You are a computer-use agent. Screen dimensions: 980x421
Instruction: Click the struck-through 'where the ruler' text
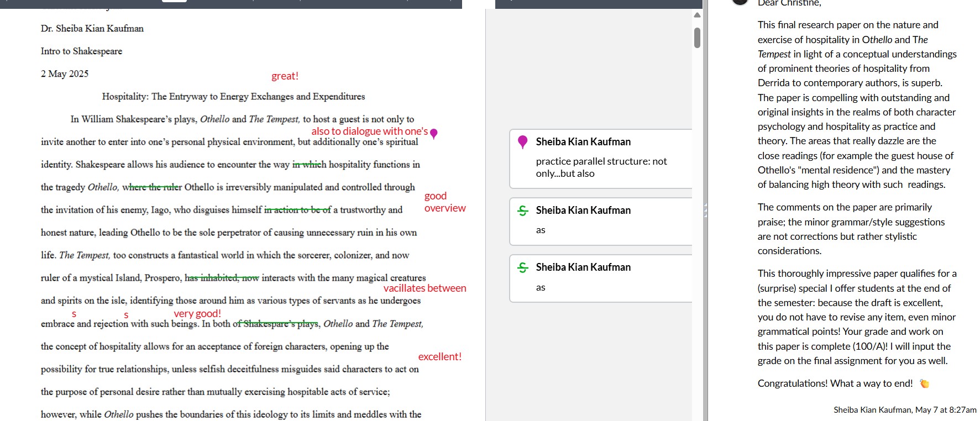tap(152, 187)
